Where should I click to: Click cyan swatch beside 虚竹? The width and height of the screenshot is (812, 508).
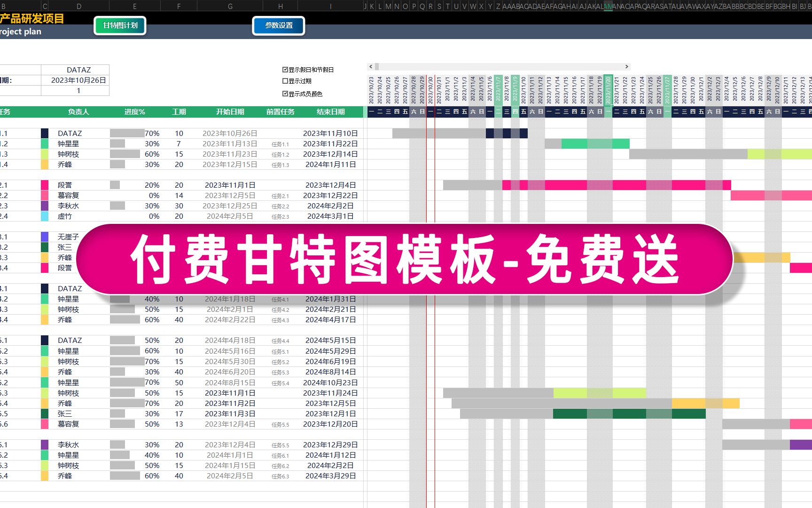click(x=45, y=216)
